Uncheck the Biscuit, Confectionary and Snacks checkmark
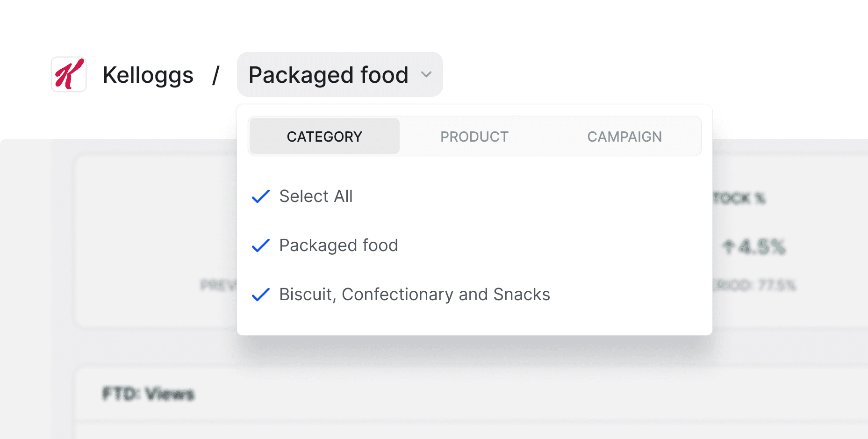Viewport: 868px width, 439px height. click(260, 295)
